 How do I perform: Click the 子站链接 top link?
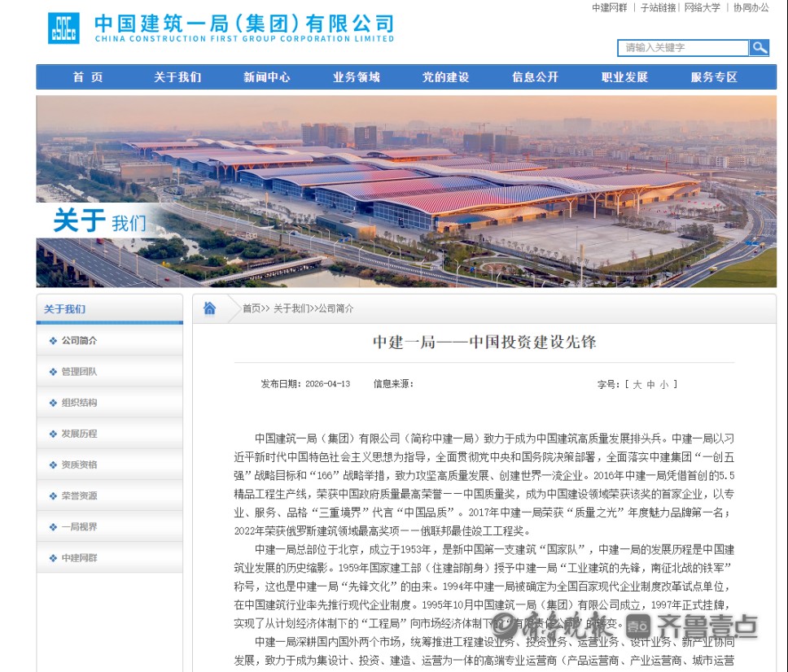click(658, 7)
